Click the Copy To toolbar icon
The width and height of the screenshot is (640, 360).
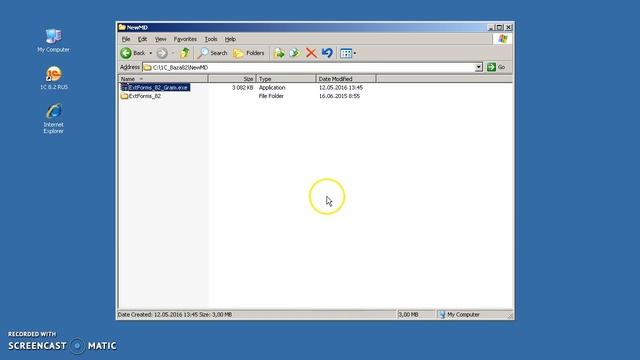pyautogui.click(x=295, y=53)
